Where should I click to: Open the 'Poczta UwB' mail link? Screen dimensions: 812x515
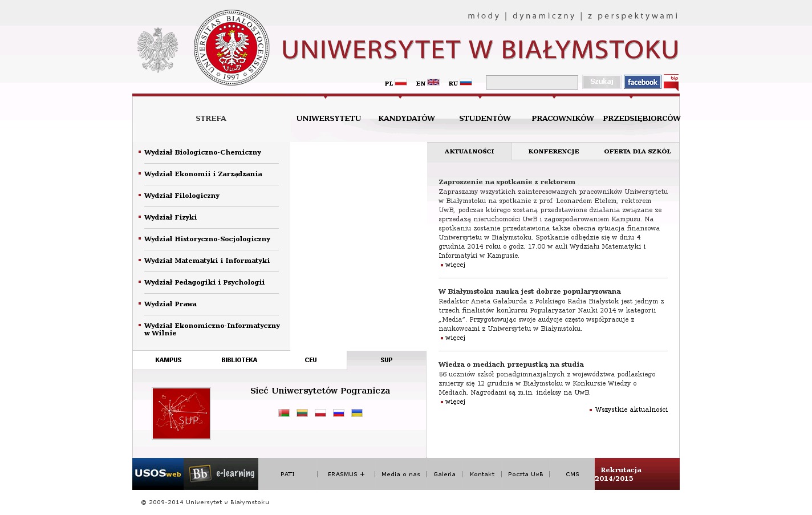point(526,474)
